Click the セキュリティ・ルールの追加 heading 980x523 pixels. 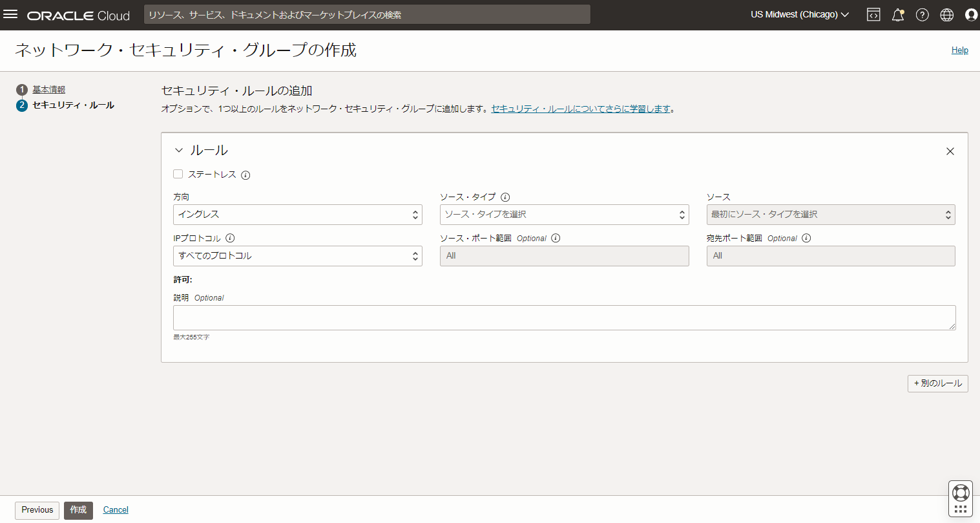coord(236,91)
